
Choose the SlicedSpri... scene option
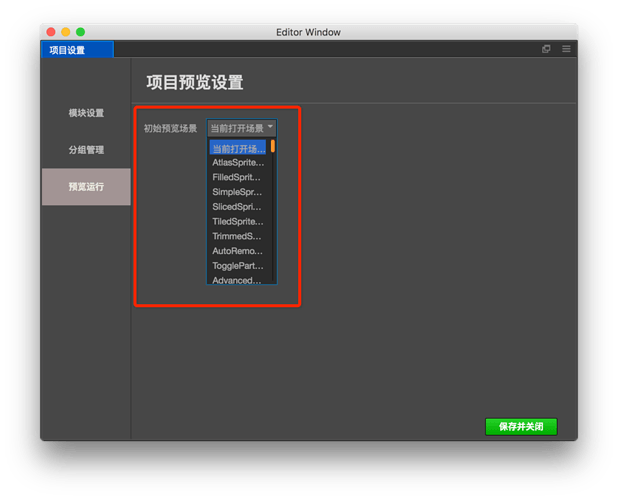pyautogui.click(x=238, y=207)
